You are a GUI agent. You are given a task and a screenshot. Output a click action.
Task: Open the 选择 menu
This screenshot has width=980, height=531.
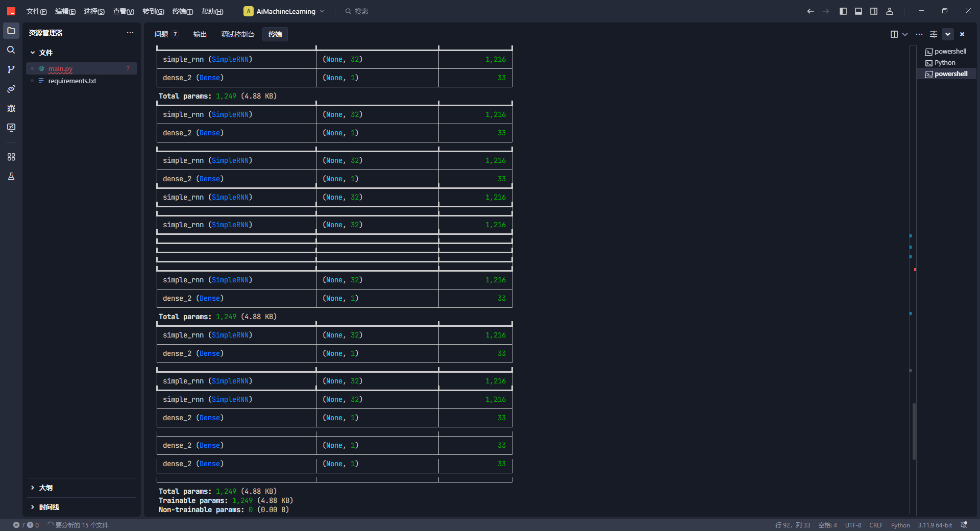[x=94, y=11]
